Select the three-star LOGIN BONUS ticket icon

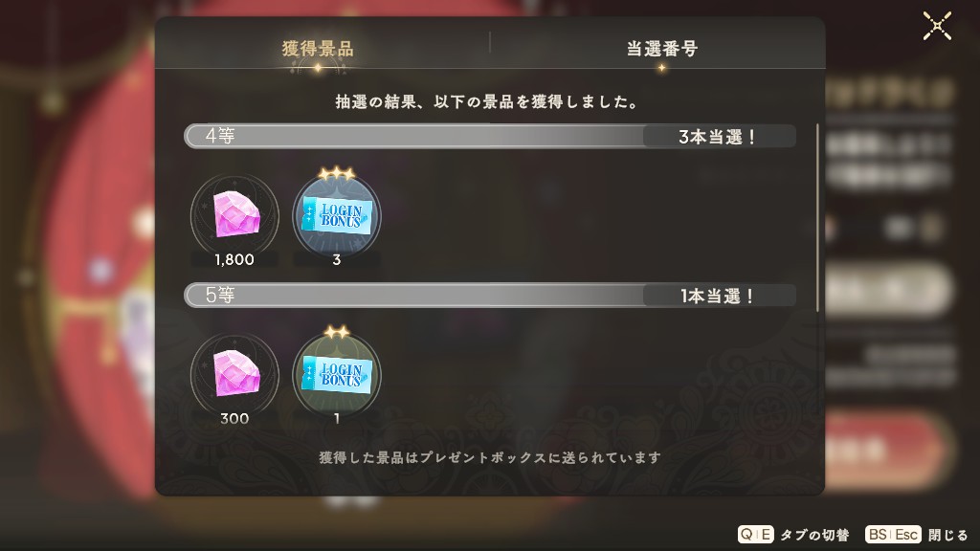[x=337, y=215]
